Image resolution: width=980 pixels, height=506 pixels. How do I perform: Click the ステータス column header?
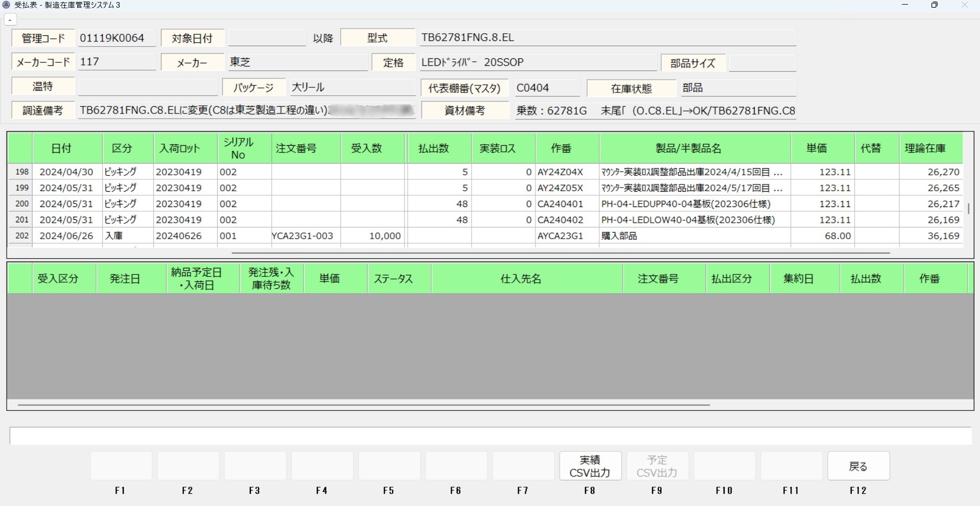point(393,279)
